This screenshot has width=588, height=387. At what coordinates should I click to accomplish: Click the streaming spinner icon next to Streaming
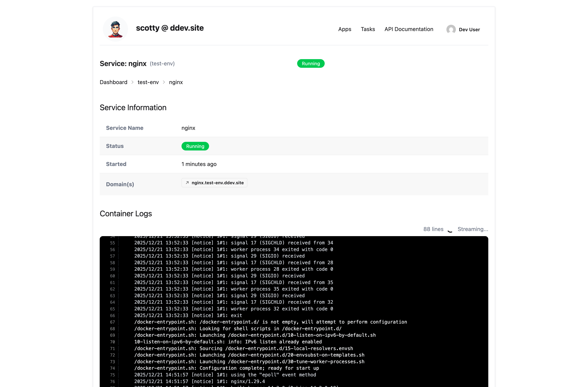click(450, 230)
